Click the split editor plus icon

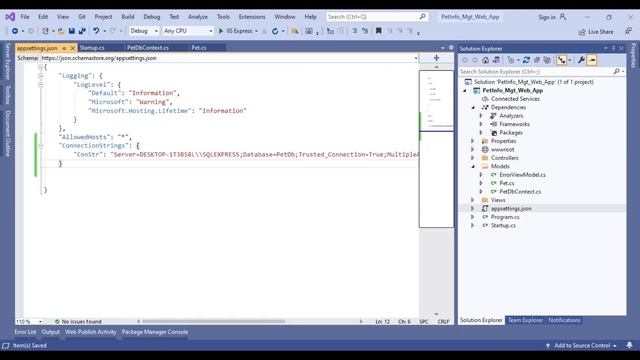[x=436, y=58]
